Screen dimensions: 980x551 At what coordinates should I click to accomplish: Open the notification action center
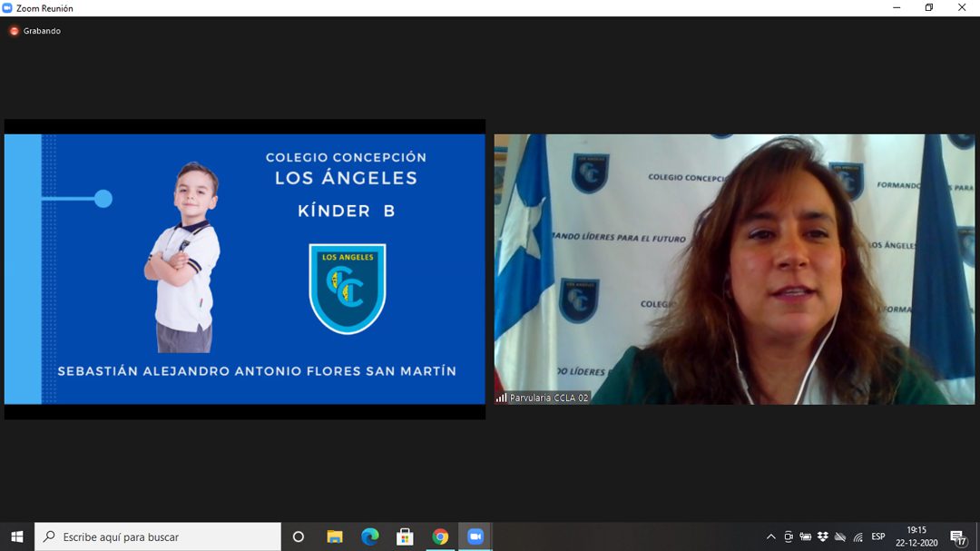coord(957,536)
